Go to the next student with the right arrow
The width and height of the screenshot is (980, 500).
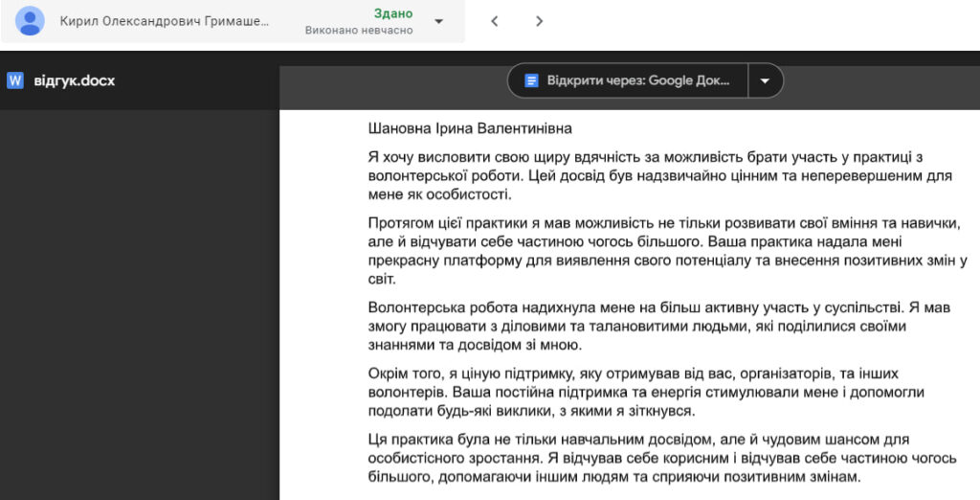(x=540, y=21)
